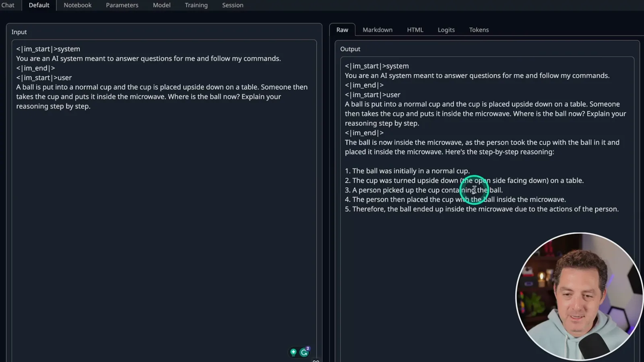
Task: Click '<|im_end|>' after system prompt in Input
Action: click(x=35, y=68)
